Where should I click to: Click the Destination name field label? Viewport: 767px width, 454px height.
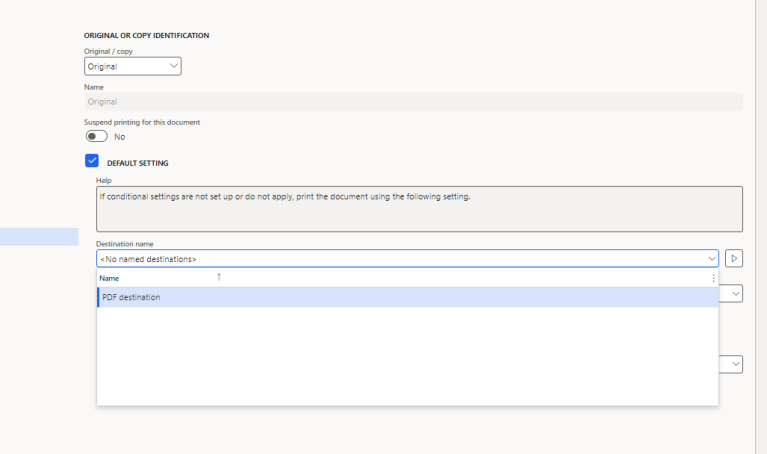[124, 244]
